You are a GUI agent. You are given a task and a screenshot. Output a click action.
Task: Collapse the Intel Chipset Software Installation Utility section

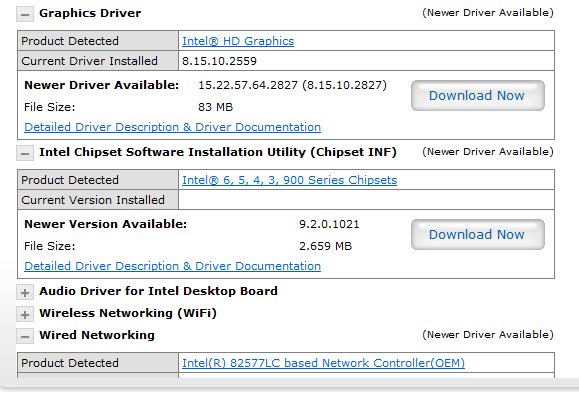pos(25,153)
